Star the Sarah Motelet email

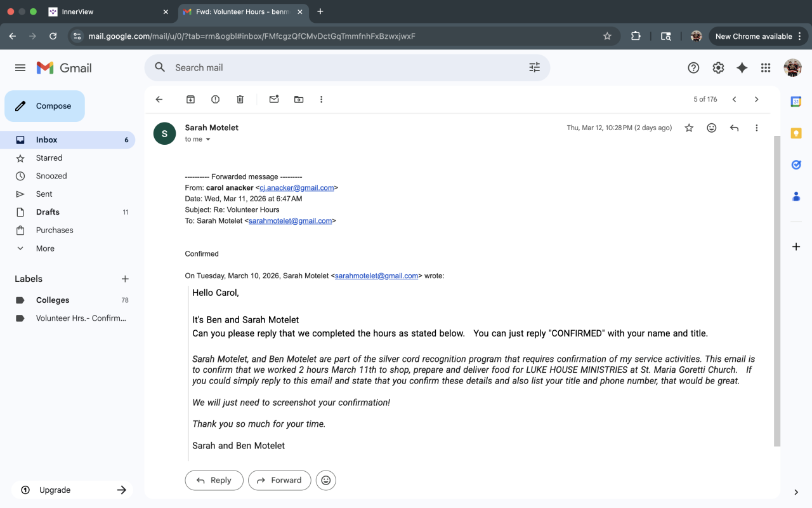[689, 128]
